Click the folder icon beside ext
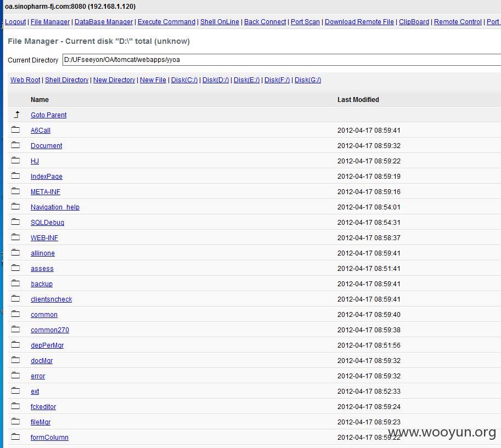Screen dimensions: 501x448 tap(15, 390)
